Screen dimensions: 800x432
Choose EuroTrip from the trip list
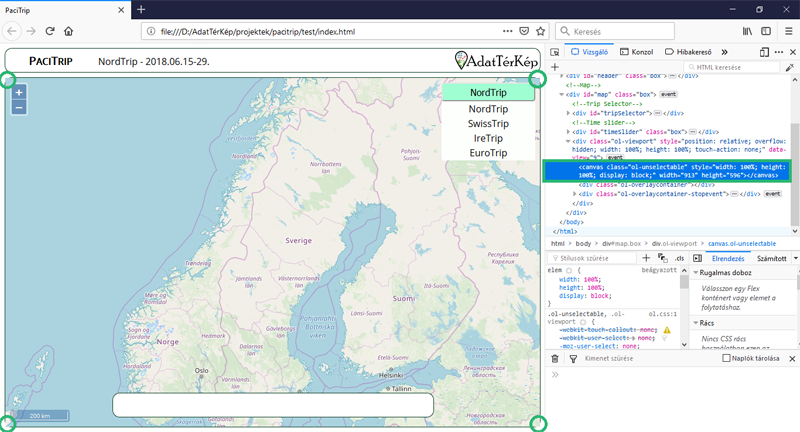point(488,153)
